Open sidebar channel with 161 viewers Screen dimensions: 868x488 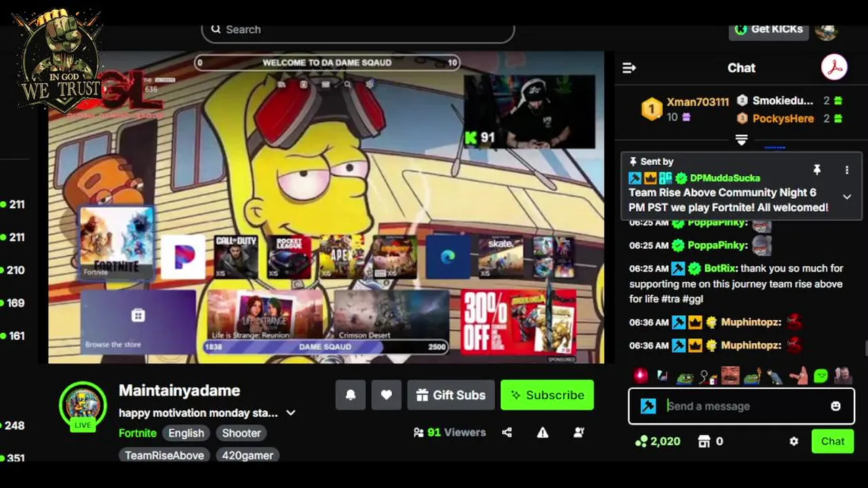[x=13, y=335]
